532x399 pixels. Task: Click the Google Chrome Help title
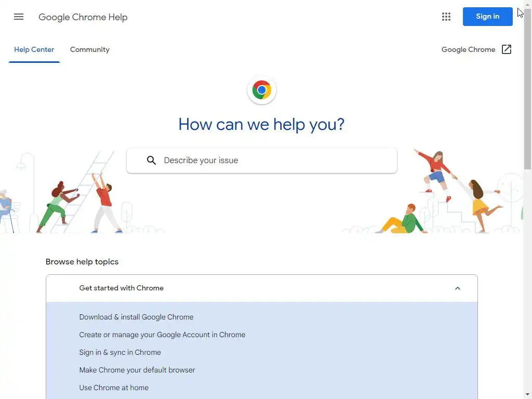[83, 17]
